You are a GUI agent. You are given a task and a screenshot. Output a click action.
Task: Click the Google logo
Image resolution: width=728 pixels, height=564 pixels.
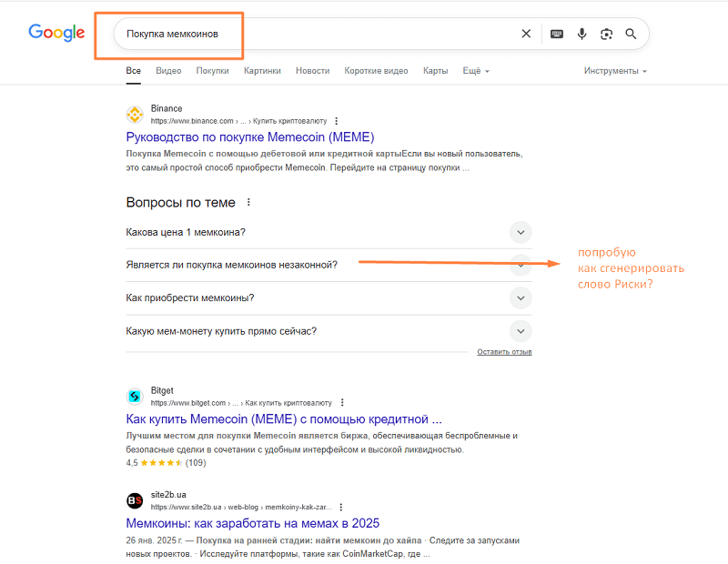pos(56,33)
